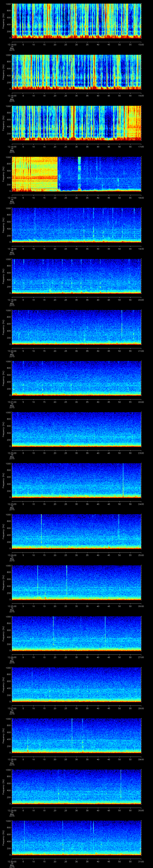
Task: Click the spectrogram panel starting at 12:27:00
Action: 77,685
